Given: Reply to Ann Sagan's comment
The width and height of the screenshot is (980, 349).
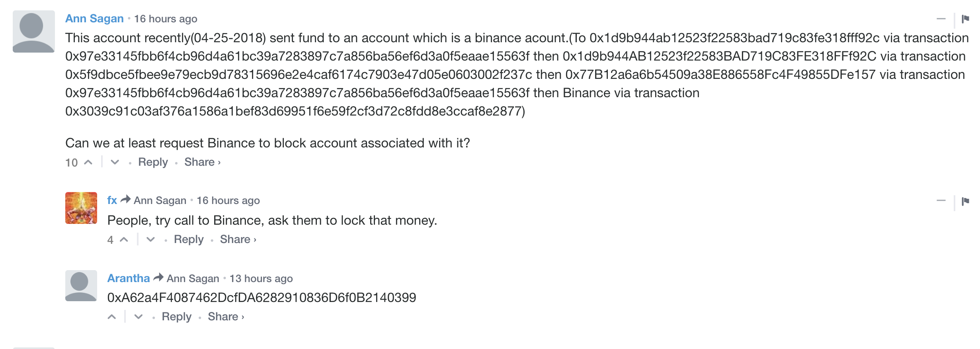Looking at the screenshot, I should [153, 162].
